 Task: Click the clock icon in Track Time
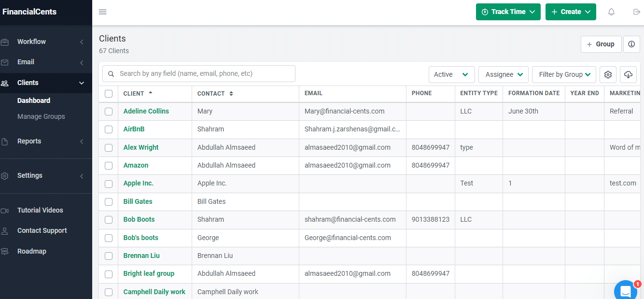(485, 12)
